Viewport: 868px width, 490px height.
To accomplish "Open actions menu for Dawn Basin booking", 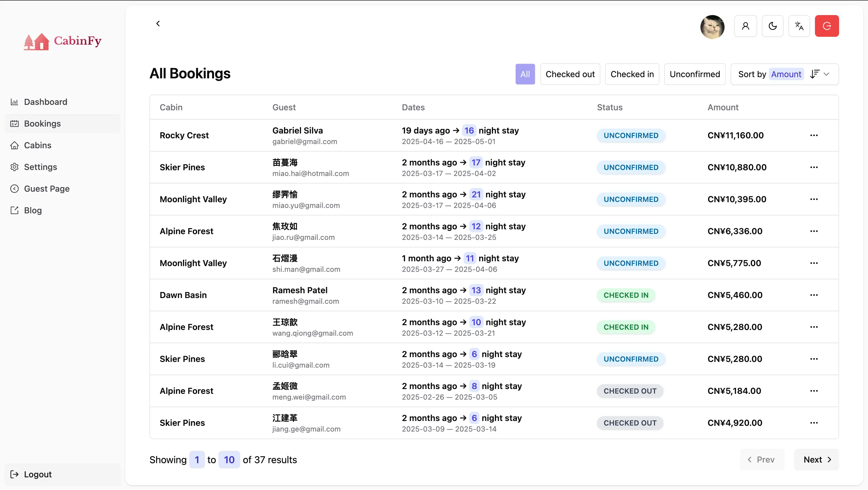I will 814,295.
